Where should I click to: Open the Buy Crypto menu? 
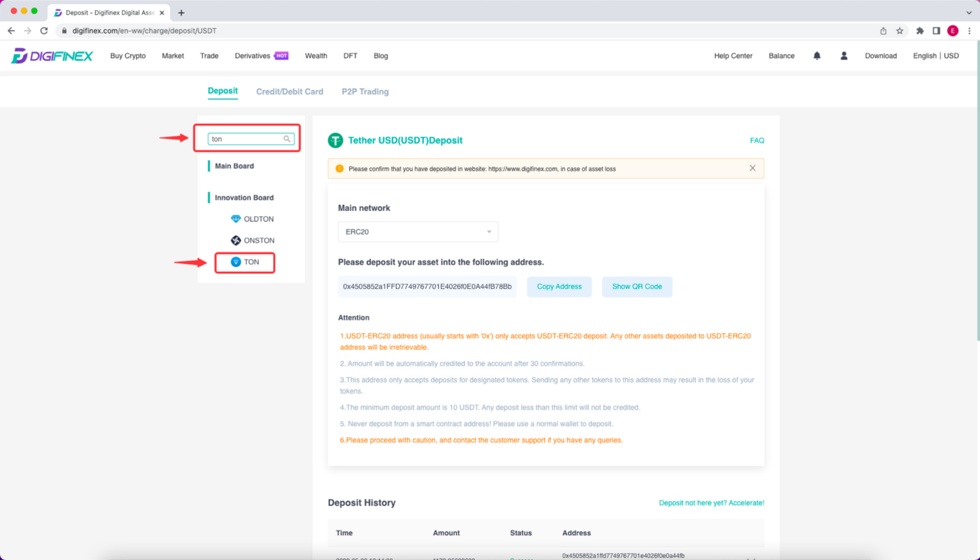(x=128, y=56)
